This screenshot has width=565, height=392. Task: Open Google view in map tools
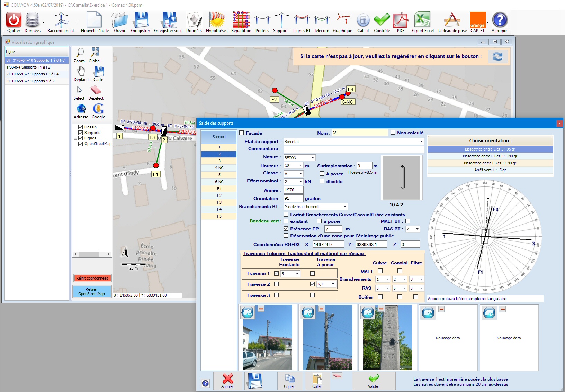pos(98,109)
